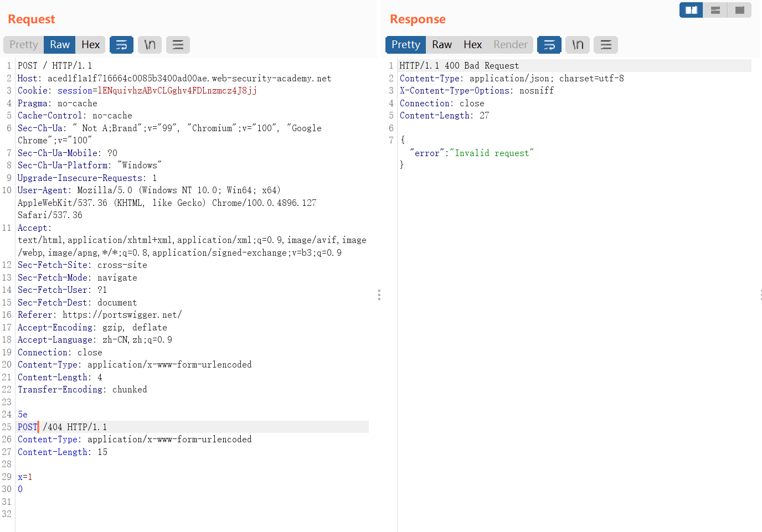Select the Raw tab in Request

pyautogui.click(x=60, y=45)
